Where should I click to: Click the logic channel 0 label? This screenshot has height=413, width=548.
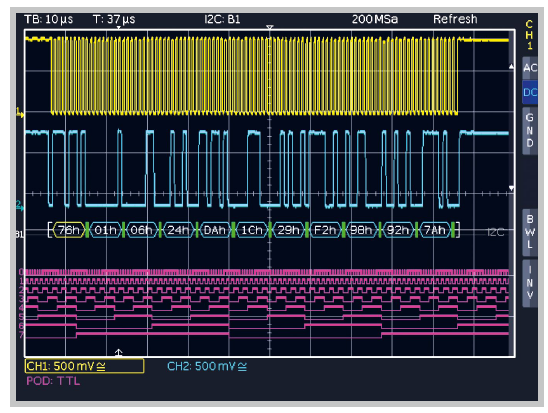[22, 272]
